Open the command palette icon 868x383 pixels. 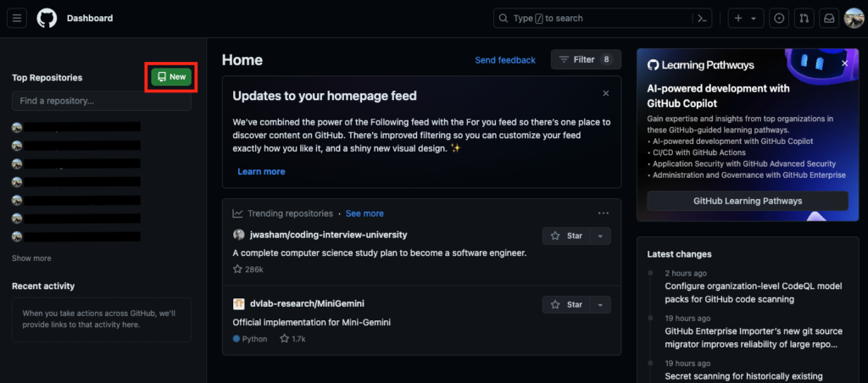[x=702, y=19]
